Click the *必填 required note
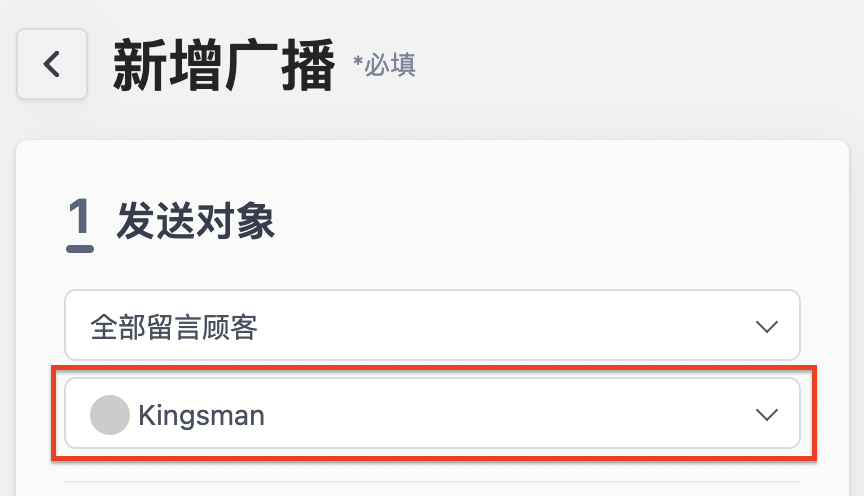The height and width of the screenshot is (496, 864). point(384,65)
